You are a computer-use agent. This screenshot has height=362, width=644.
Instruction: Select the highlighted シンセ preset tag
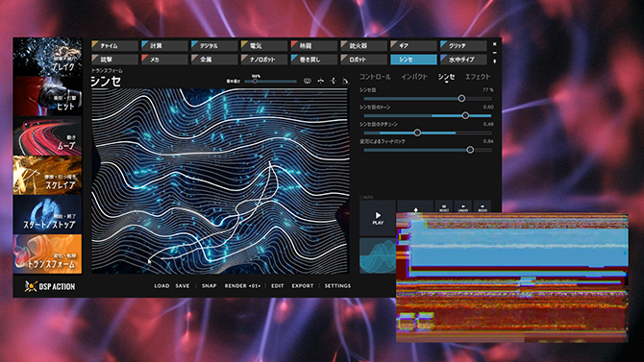pos(413,60)
